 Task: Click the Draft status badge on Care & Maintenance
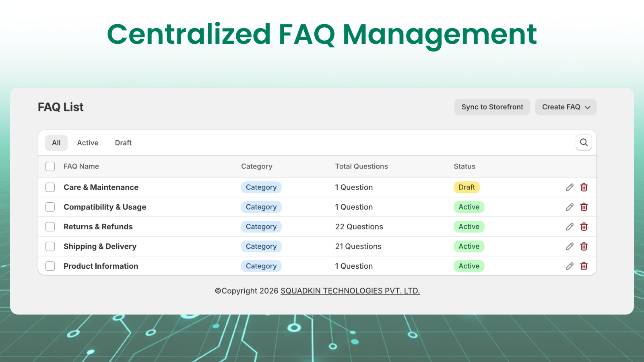pyautogui.click(x=466, y=187)
